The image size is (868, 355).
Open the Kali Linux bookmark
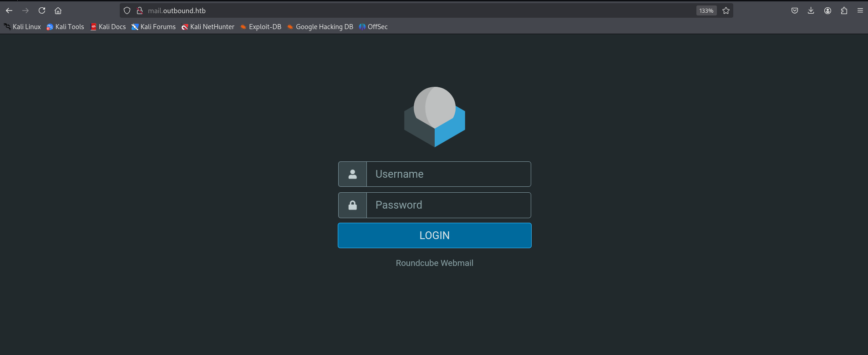click(x=23, y=27)
